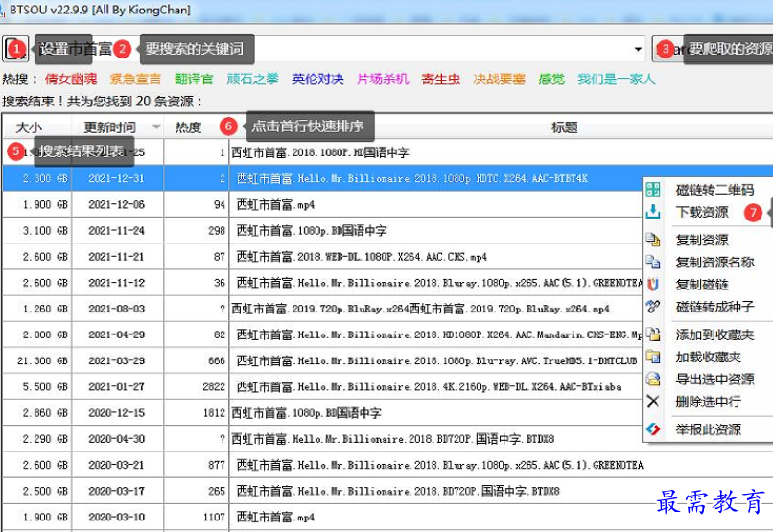Click hot search link 紧急宣言
Screen dimensions: 773x532
click(135, 79)
